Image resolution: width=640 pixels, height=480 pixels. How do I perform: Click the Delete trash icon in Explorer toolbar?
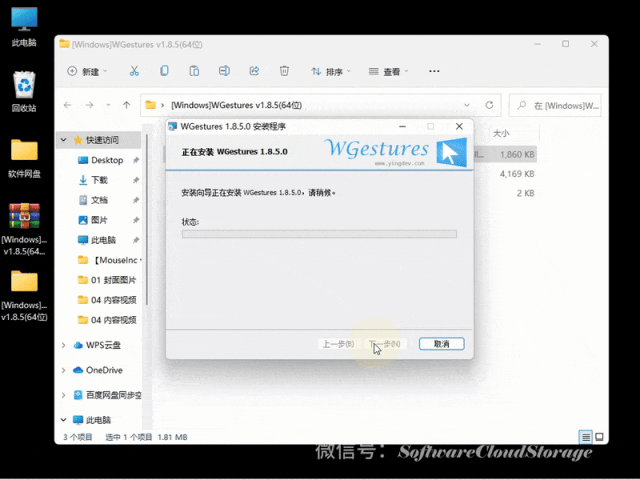[x=284, y=71]
